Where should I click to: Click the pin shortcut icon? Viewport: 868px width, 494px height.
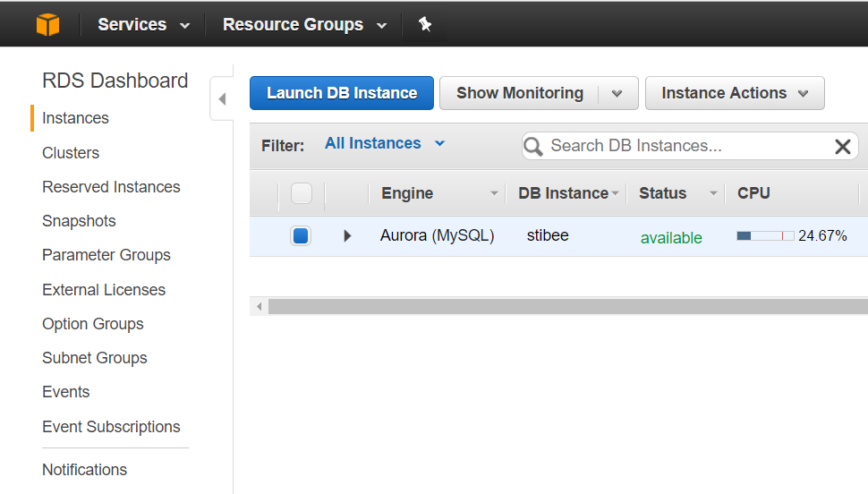click(x=424, y=24)
